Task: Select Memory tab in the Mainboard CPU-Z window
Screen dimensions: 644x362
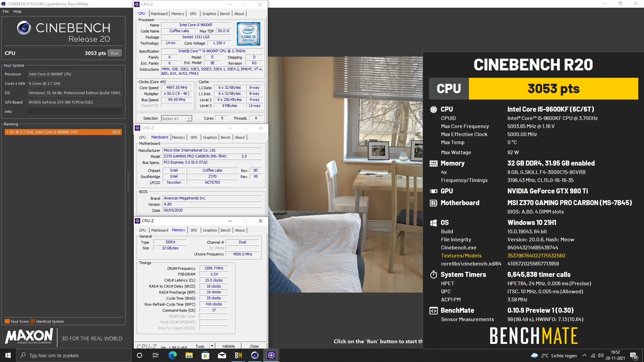Action: (178, 137)
